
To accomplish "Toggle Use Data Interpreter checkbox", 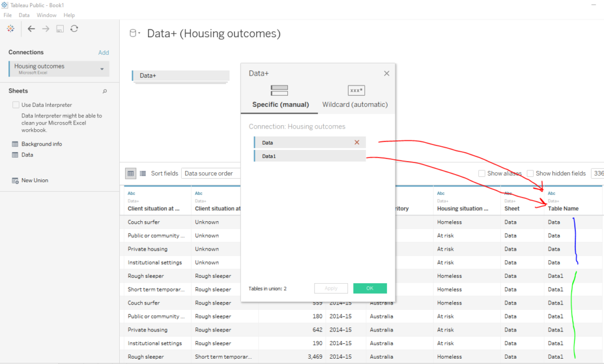I will pyautogui.click(x=16, y=105).
